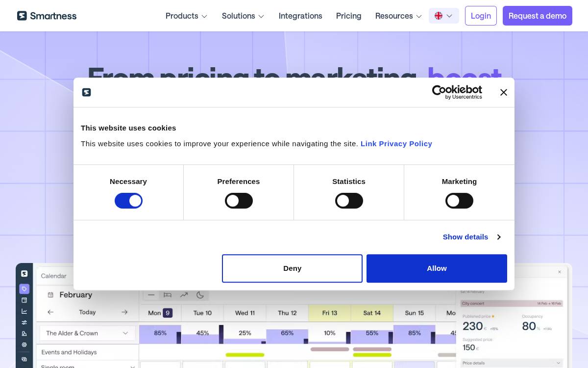Open the sliders settings sidebar icon
Viewport: 588px width, 368px height.
(x=24, y=322)
